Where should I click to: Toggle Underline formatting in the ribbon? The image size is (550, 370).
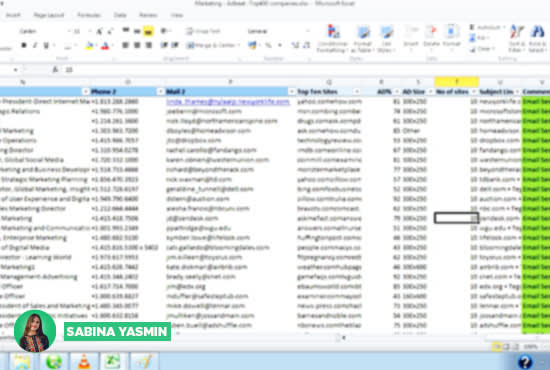46,45
